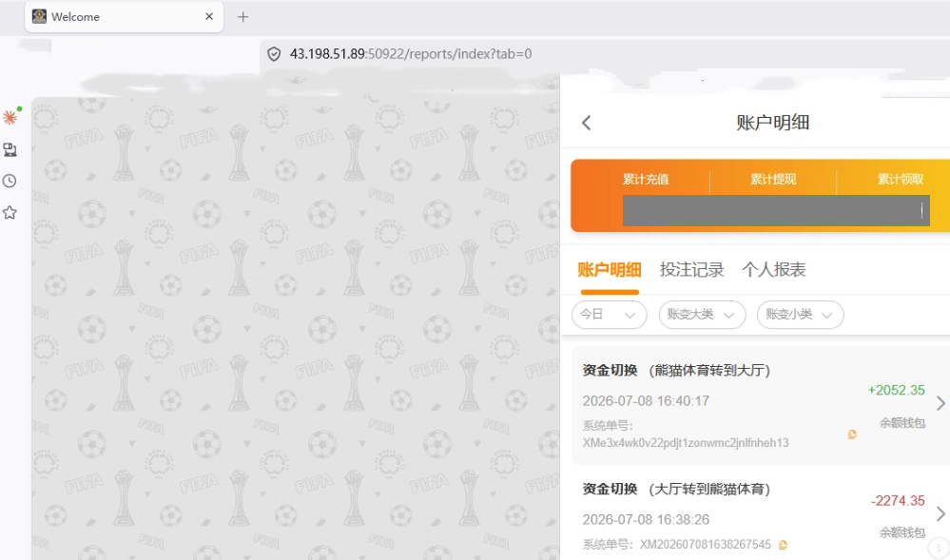Open the bookmarks star icon in the sidebar
This screenshot has width=950, height=560.
tap(10, 213)
